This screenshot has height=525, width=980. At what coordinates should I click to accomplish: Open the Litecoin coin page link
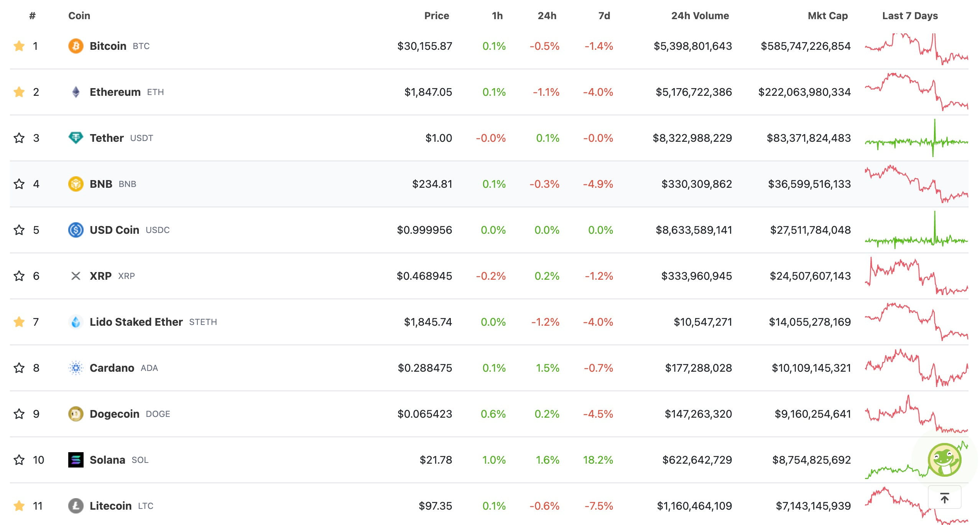(x=110, y=506)
